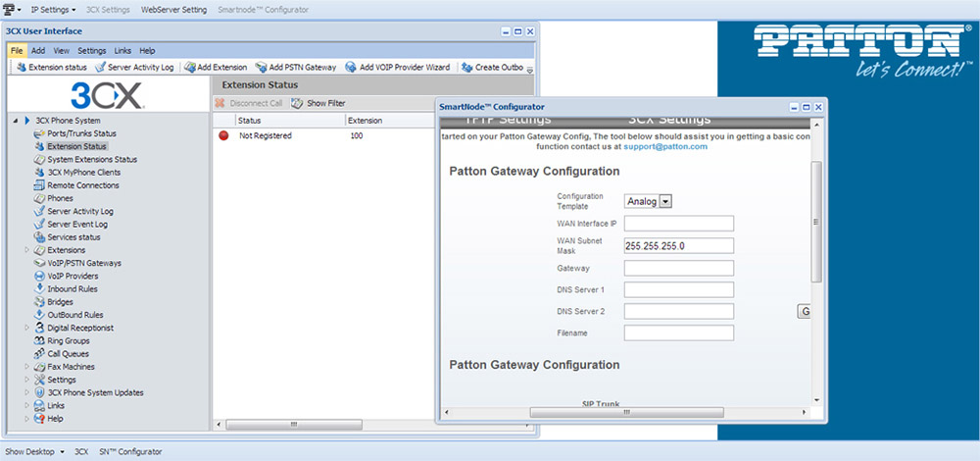980x461 pixels.
Task: Expand Fax Machines tree node
Action: tap(26, 367)
